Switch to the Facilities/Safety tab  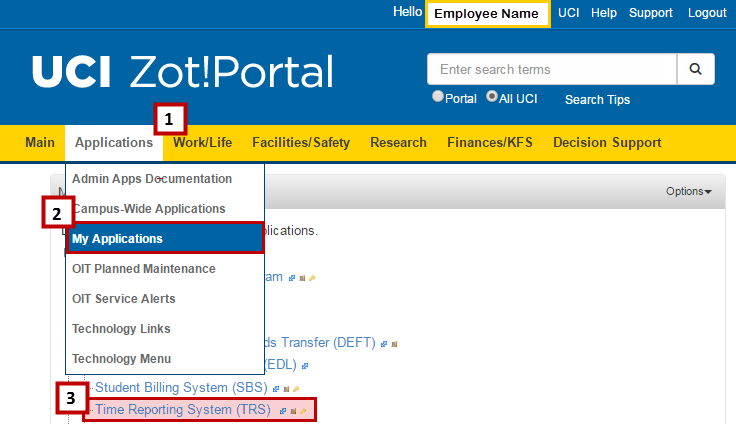(x=301, y=142)
